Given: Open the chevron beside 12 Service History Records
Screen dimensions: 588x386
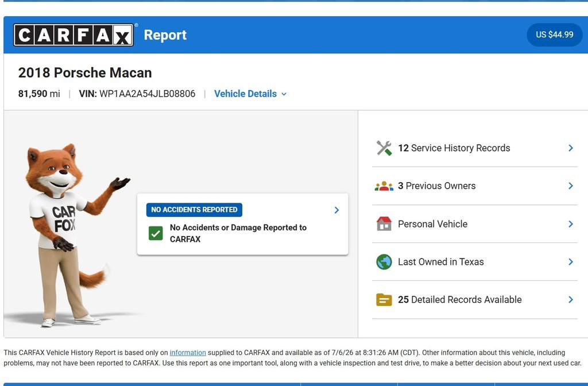Looking at the screenshot, I should coord(571,148).
